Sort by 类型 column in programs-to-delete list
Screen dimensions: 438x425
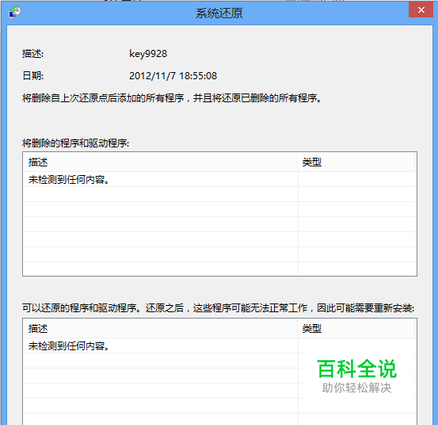[x=356, y=162]
